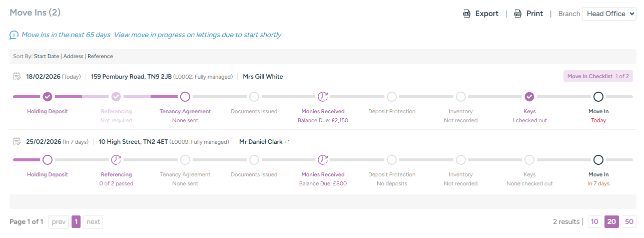Click the info icon beside Move Ins notice
Viewport: 644px width, 238px height.
(x=14, y=35)
